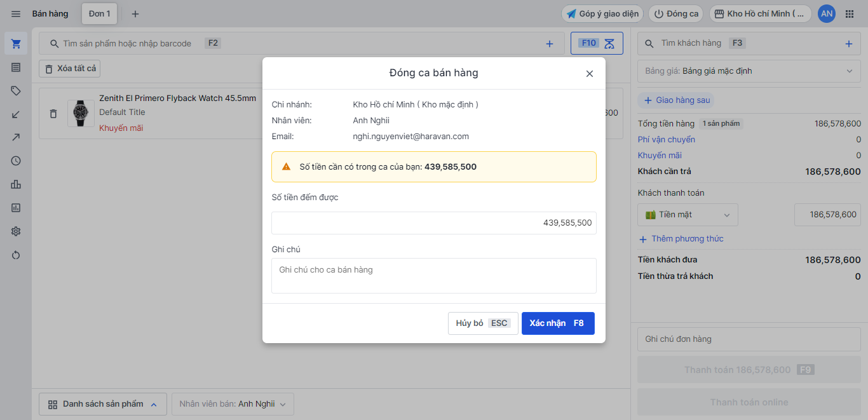Click the Ghi chú shift note textarea
Screen dimensions: 868x420
[433, 276]
